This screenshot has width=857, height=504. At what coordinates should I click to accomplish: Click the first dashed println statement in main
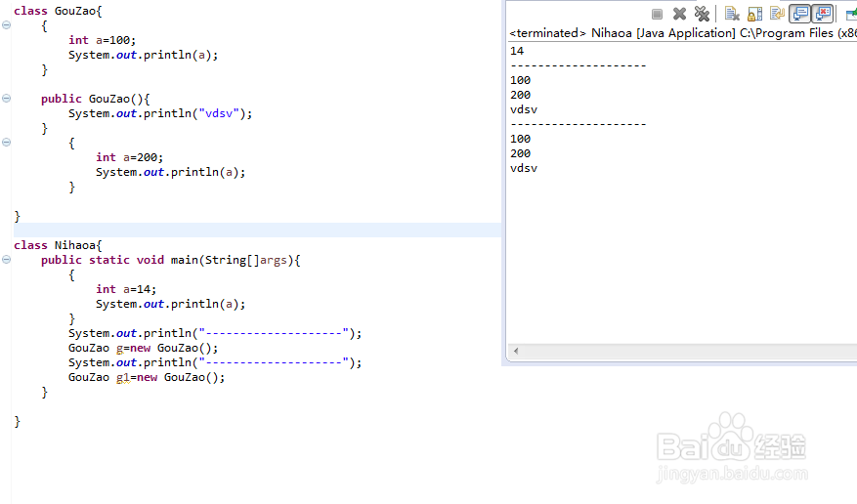pyautogui.click(x=215, y=334)
